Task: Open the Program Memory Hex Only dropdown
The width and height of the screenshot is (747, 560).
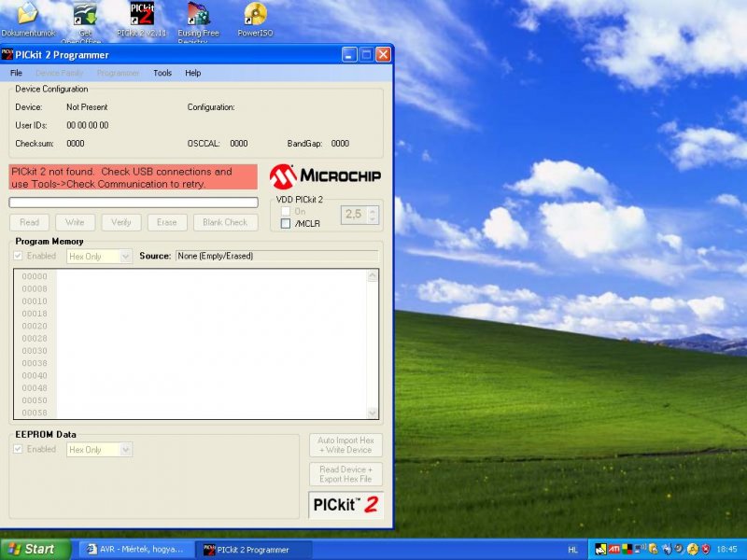Action: [99, 256]
